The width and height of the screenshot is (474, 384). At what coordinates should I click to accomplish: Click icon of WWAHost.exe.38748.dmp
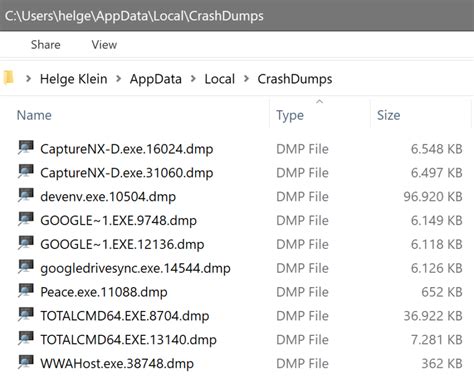(26, 362)
